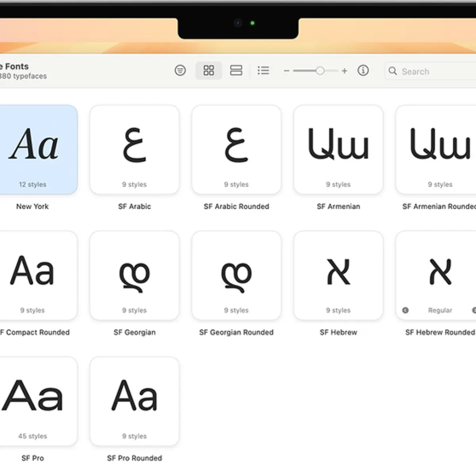Switch to grid view
The width and height of the screenshot is (476, 476).
209,71
